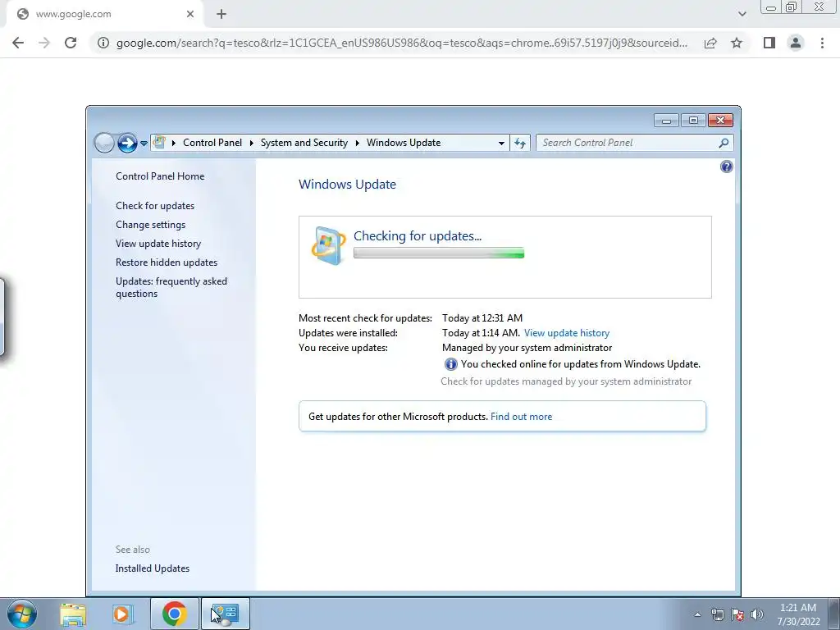
Task: Open recent pages dropdown beside forward arrow
Action: tap(144, 144)
